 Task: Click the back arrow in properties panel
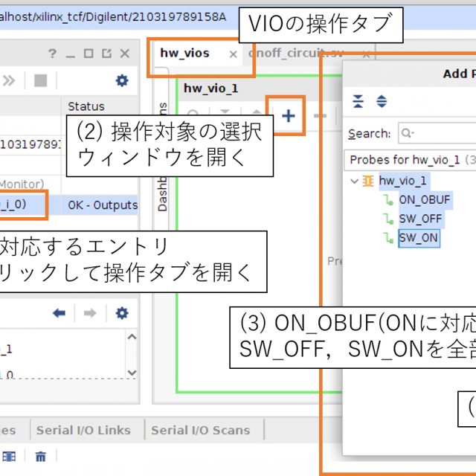[59, 313]
